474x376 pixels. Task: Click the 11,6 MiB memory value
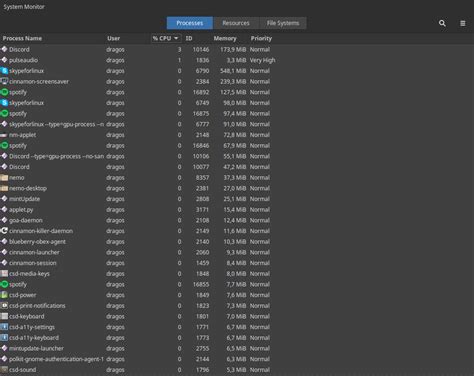(x=235, y=231)
